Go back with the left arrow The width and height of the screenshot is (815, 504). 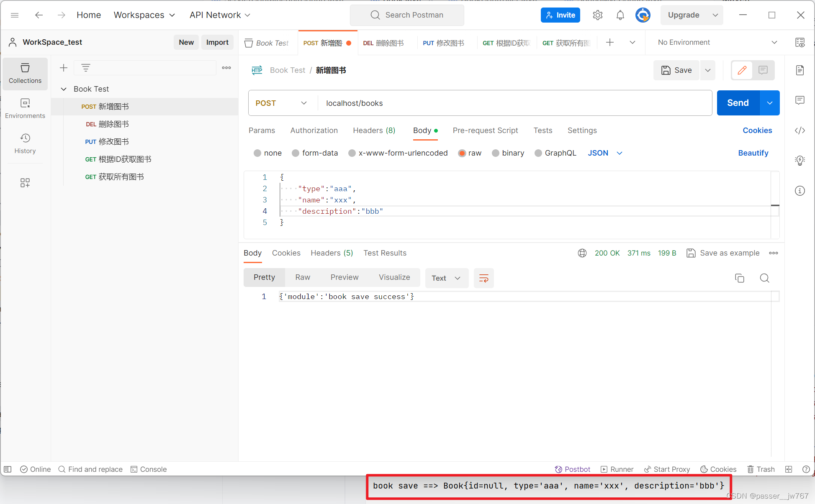pos(39,15)
